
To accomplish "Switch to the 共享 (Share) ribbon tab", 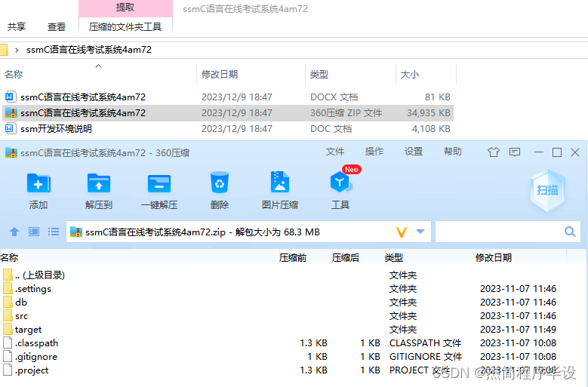I will pyautogui.click(x=17, y=26).
